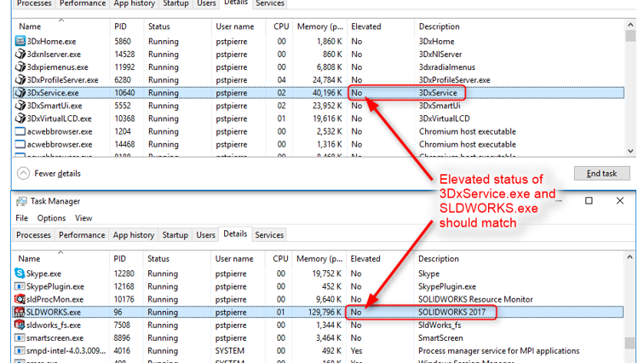Viewport: 644px width, 363px height.
Task: Click End task button
Action: click(x=601, y=173)
